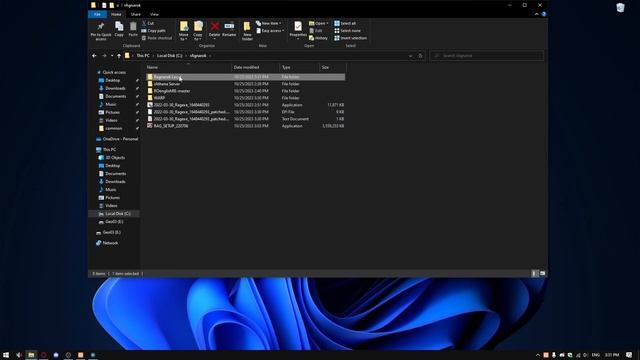Switch to the Share ribbon tab
The image size is (640, 360).
pyautogui.click(x=136, y=14)
